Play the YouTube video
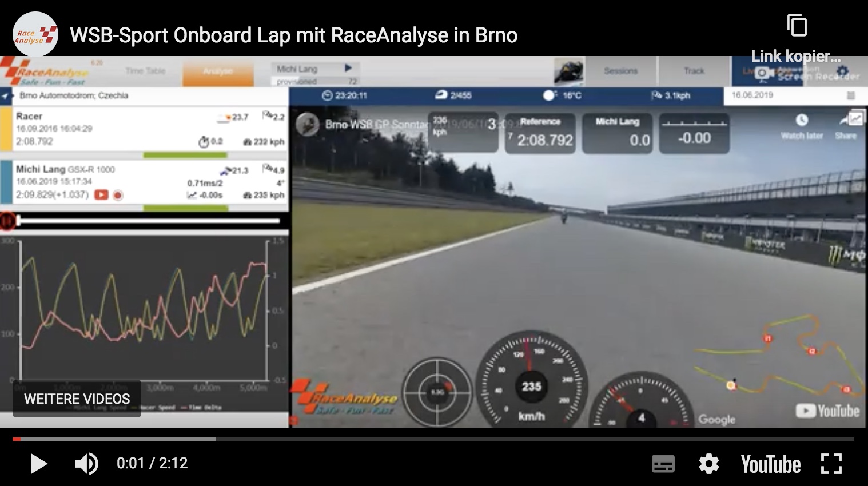868x486 pixels. 38,464
